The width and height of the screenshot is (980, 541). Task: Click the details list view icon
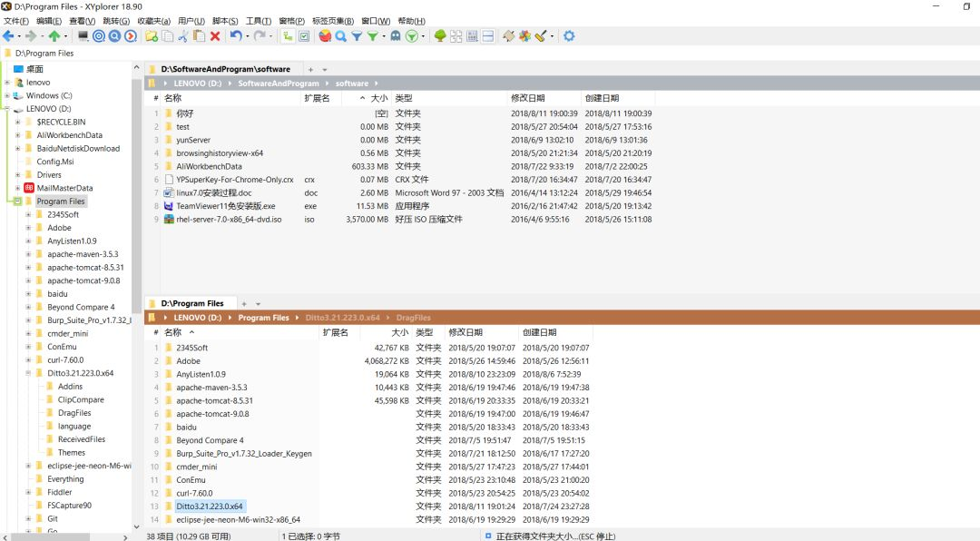pos(473,36)
